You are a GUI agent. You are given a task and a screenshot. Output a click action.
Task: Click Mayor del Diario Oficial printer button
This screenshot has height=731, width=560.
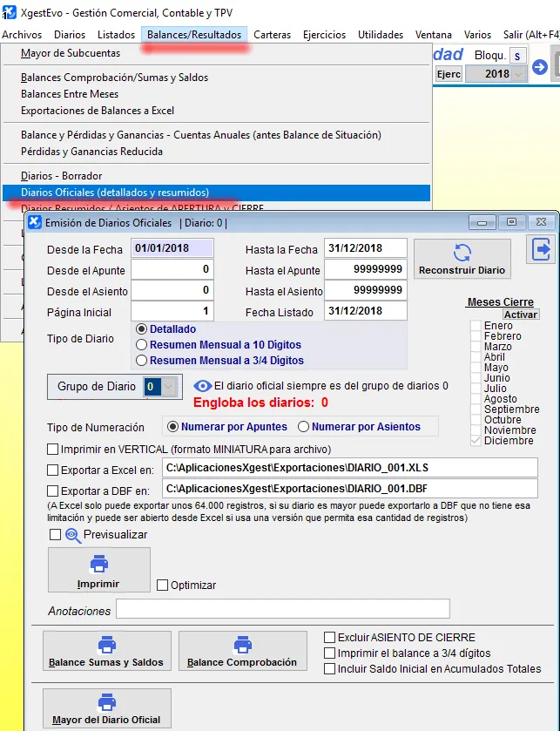point(106,708)
